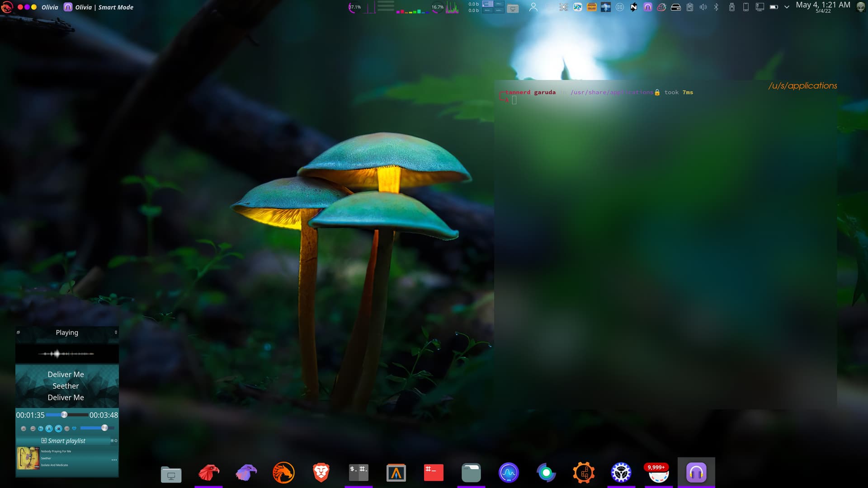Click the small icons right of the Smart playlist header
Image resolution: width=868 pixels, height=488 pixels.
114,441
